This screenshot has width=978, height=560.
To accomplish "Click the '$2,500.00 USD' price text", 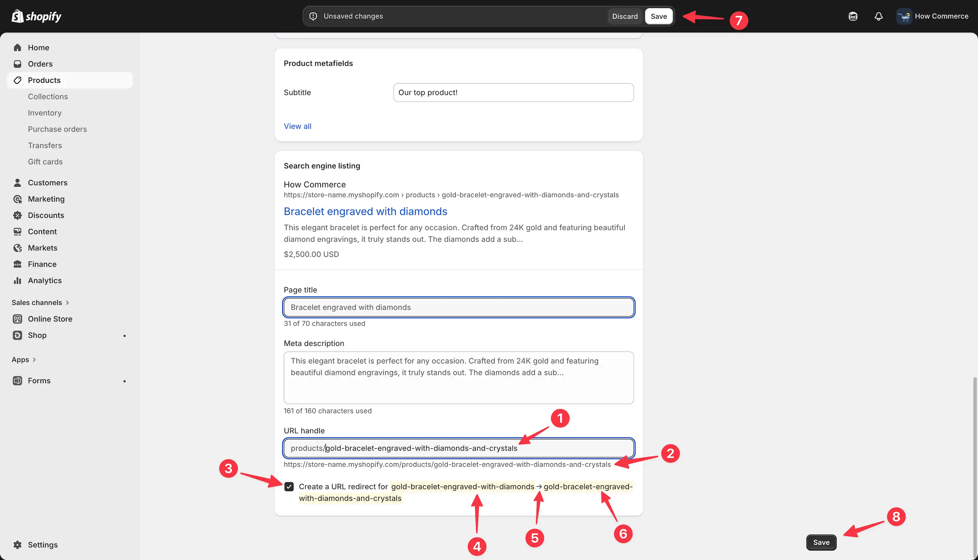I will pyautogui.click(x=311, y=254).
